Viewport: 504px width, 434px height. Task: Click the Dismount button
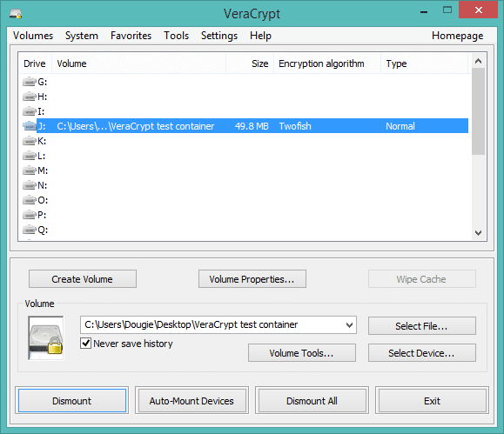point(72,401)
